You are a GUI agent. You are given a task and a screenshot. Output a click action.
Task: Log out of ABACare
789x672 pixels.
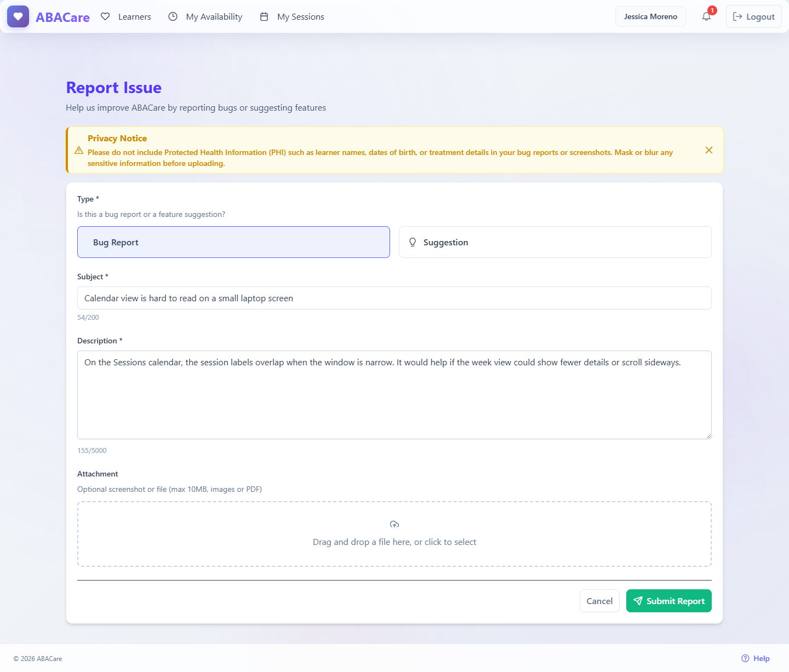tap(754, 16)
